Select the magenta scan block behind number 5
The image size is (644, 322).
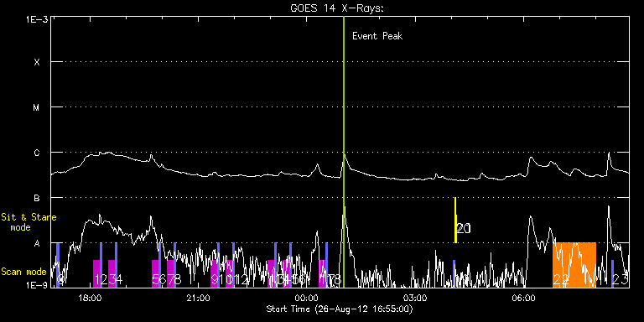[x=155, y=273]
